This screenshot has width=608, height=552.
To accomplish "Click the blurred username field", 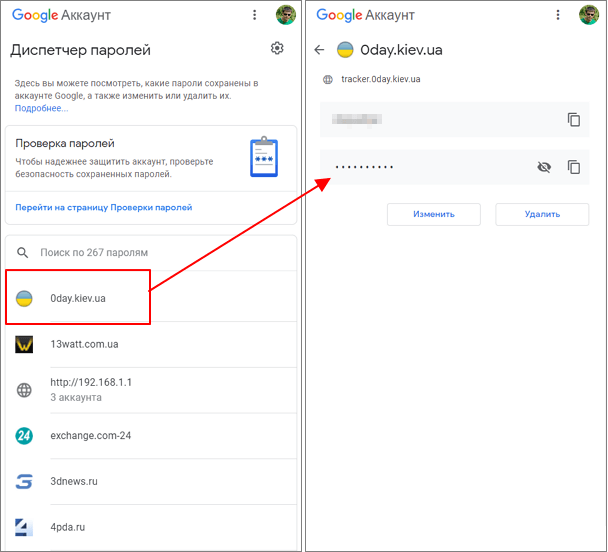I will click(x=454, y=119).
